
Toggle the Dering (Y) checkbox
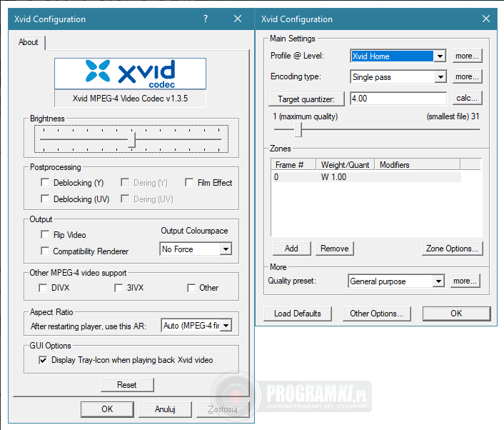[125, 182]
